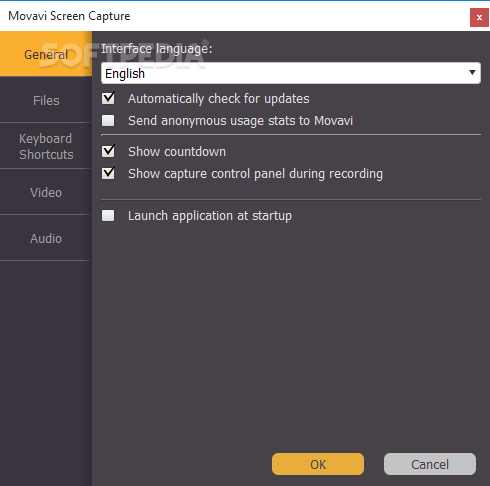
Task: Close the Movavi Screen Capture dialog
Action: [x=479, y=17]
